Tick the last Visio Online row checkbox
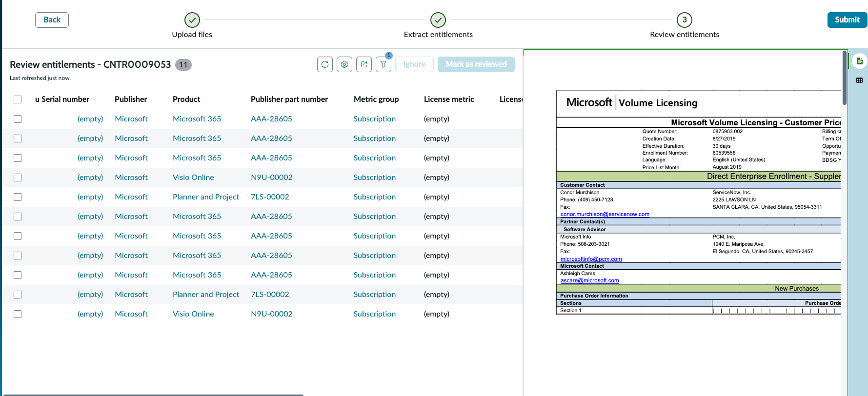This screenshot has height=396, width=868. (18, 314)
